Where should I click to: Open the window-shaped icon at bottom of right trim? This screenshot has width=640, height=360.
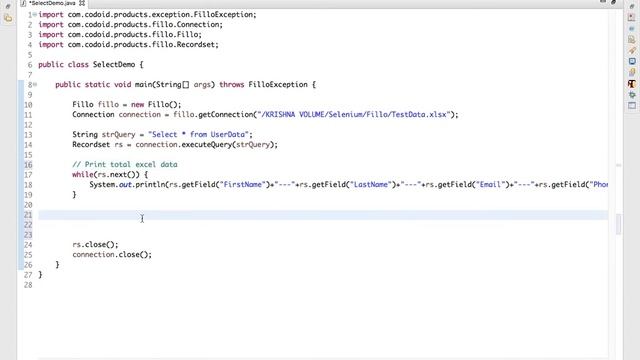(632, 106)
